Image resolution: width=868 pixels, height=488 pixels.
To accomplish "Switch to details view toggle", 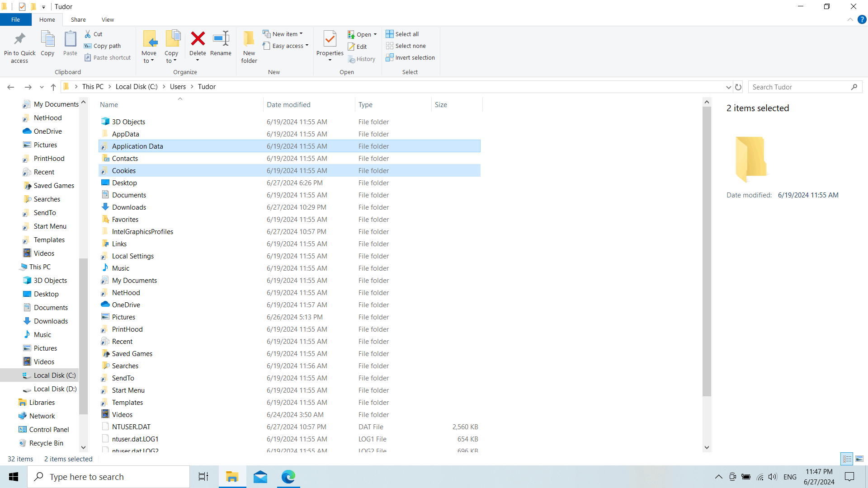I will [847, 459].
